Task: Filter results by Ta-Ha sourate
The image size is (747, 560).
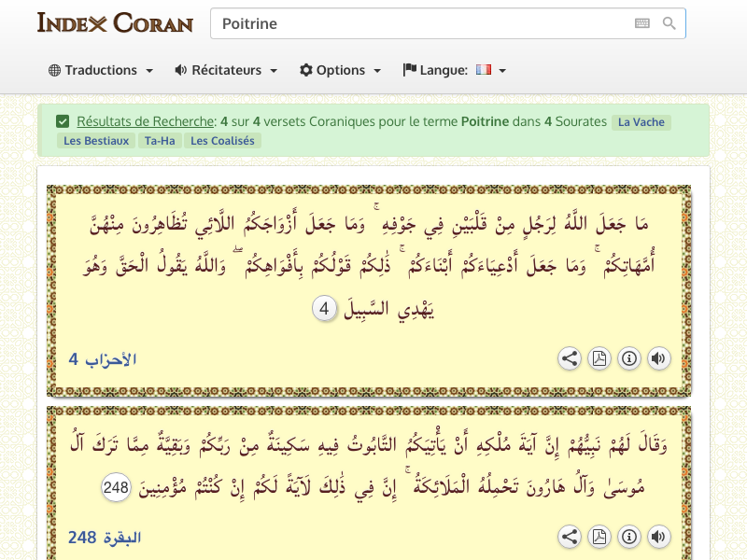Action: [160, 141]
